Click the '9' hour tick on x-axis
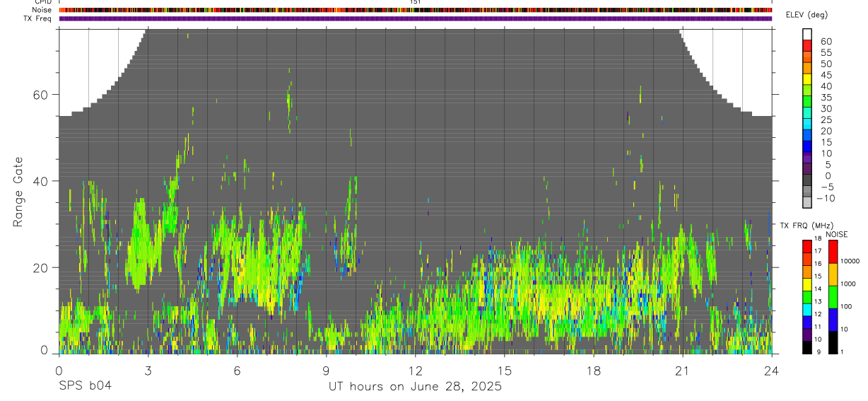868x401 pixels. click(326, 371)
